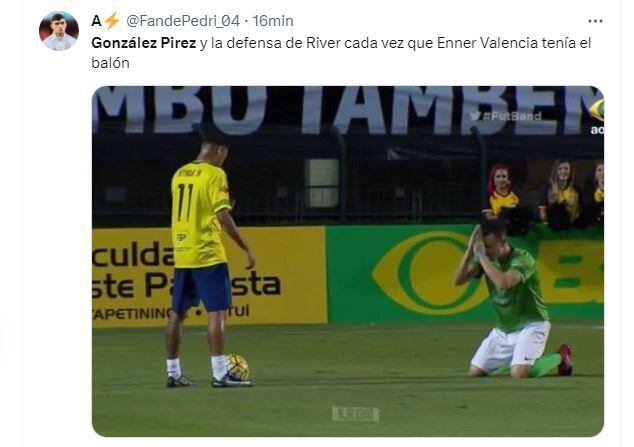Click the small watermark at image bottom
Viewport: 634px width, 447px height.
(x=355, y=414)
